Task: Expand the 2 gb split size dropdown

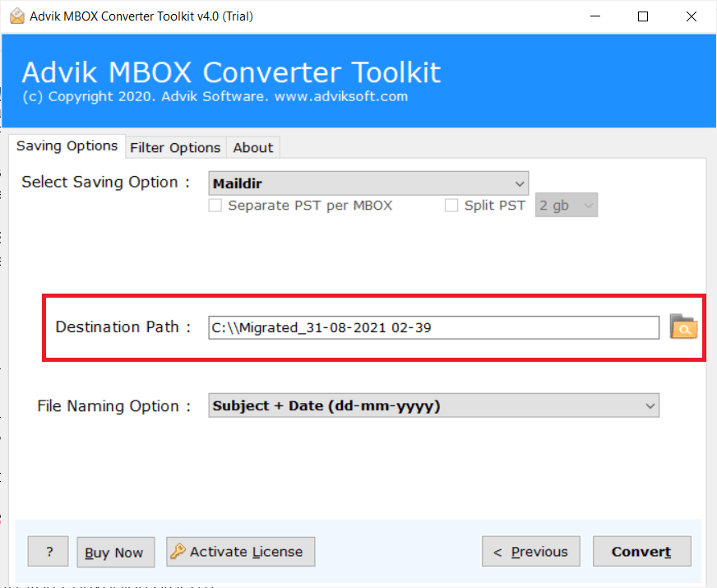Action: pos(566,205)
